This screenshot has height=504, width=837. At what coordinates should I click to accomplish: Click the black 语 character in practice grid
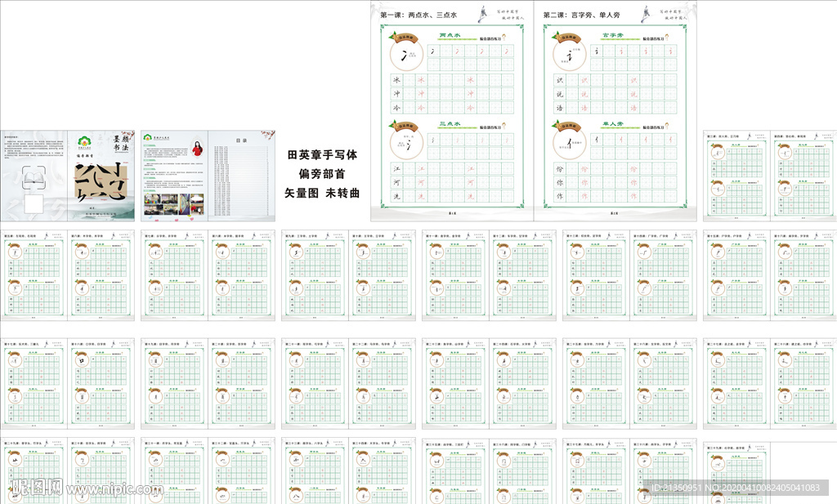(x=560, y=108)
